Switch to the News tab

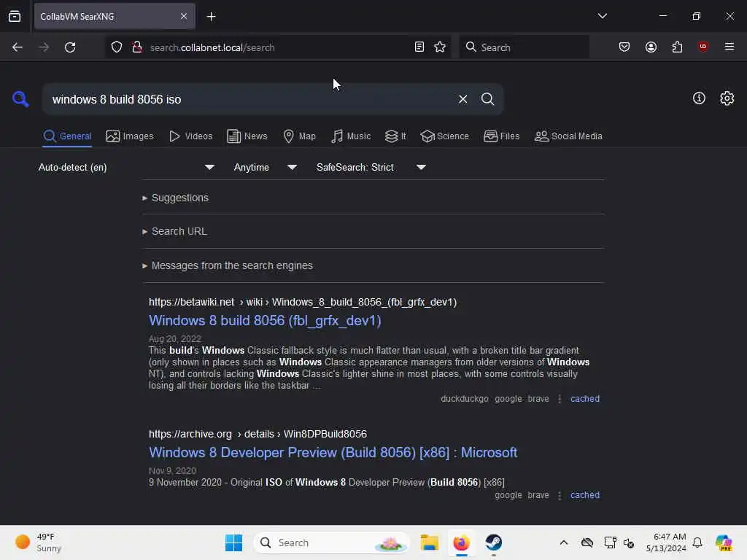(x=247, y=136)
